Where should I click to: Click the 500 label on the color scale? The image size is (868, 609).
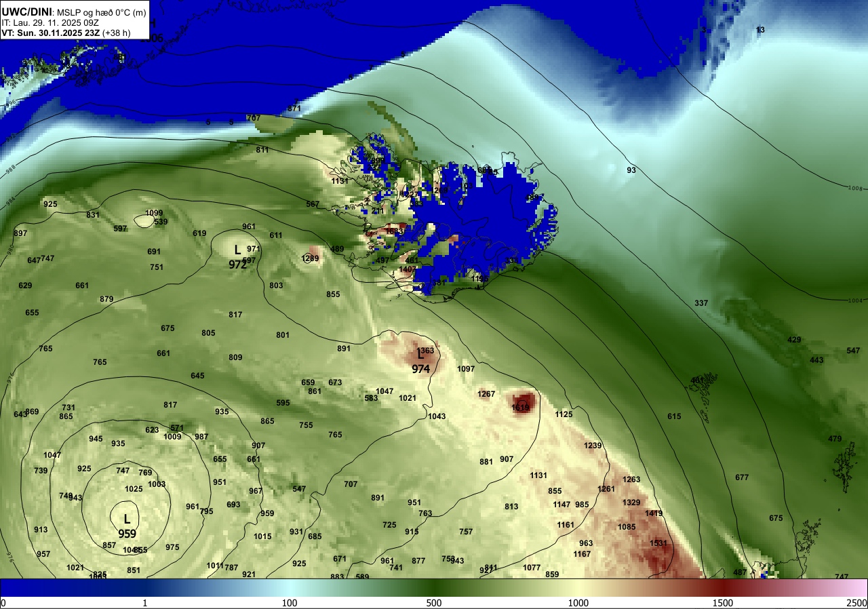[434, 603]
